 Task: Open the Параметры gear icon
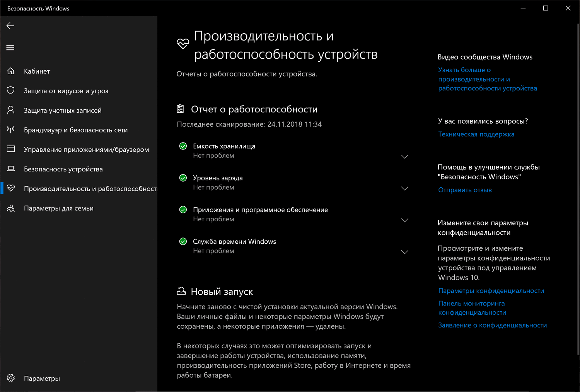coord(11,378)
